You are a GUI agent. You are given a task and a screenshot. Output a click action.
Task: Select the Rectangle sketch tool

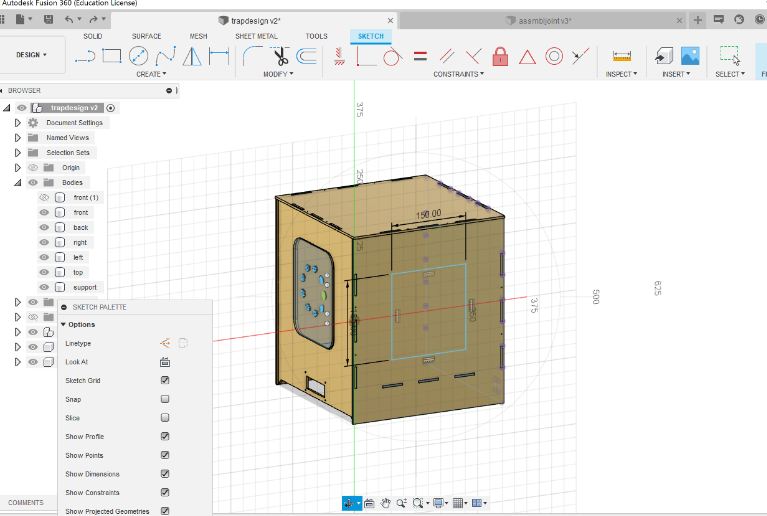112,56
